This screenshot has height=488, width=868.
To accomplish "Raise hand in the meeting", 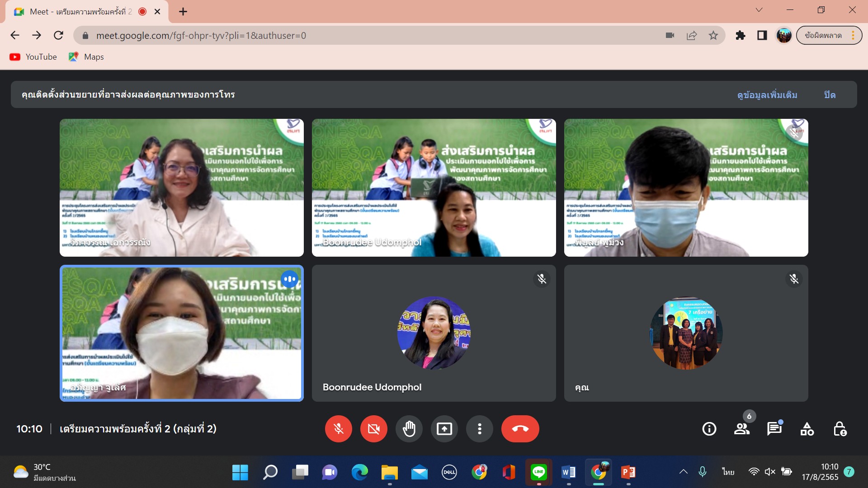I will [x=409, y=428].
